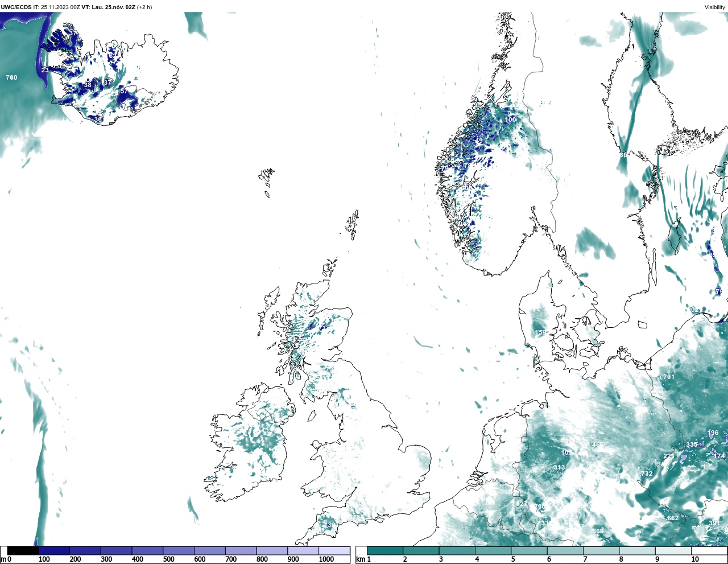728x564 pixels.
Task: Select the 800–900 m lavender swatch
Action: point(272,551)
